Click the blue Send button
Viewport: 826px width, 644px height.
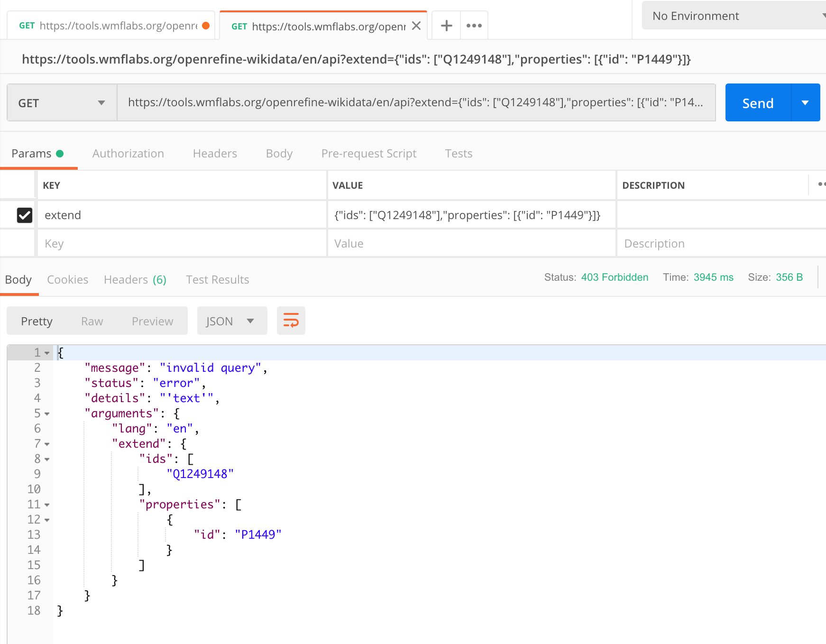[x=758, y=103]
